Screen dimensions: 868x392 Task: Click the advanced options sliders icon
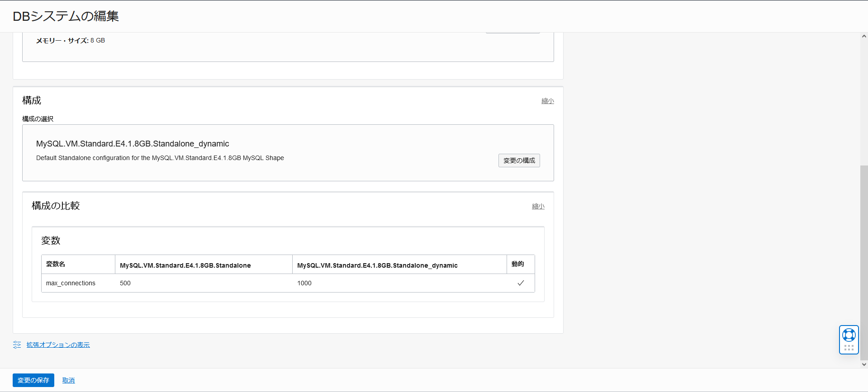point(17,345)
